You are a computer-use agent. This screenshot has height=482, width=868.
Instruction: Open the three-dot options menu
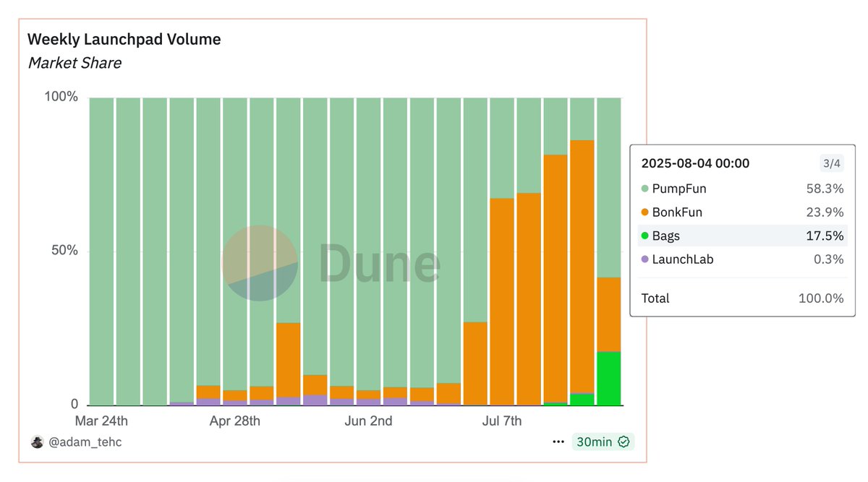558,442
